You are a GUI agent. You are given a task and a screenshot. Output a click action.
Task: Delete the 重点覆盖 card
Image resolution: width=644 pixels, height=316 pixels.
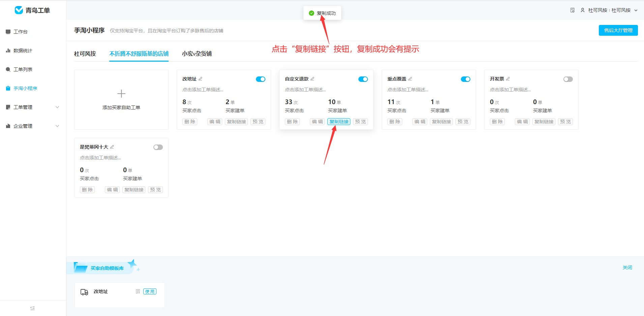pos(395,122)
